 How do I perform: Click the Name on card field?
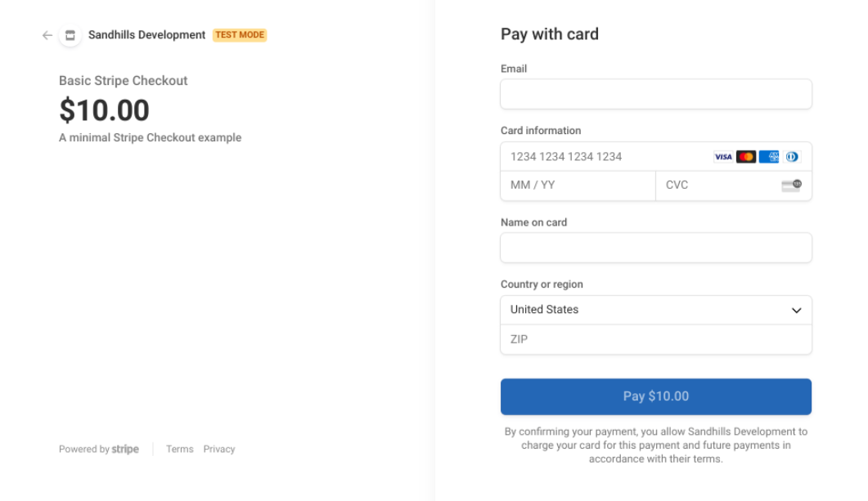[x=655, y=248]
